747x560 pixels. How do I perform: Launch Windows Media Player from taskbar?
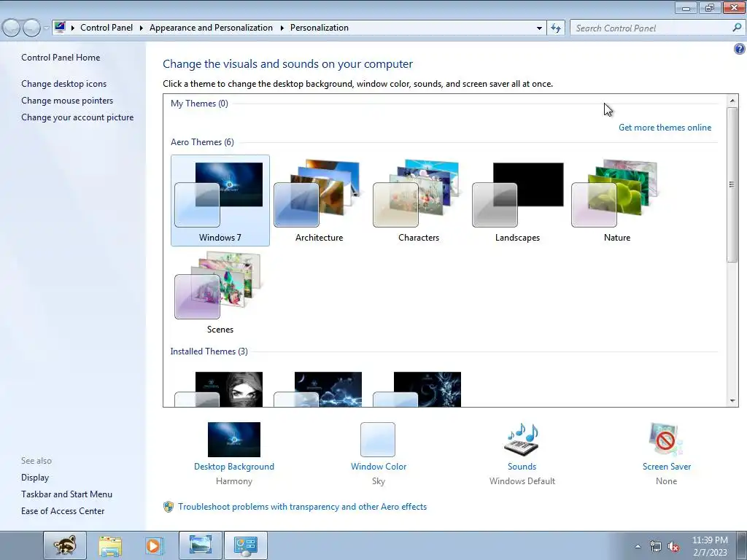tap(154, 545)
